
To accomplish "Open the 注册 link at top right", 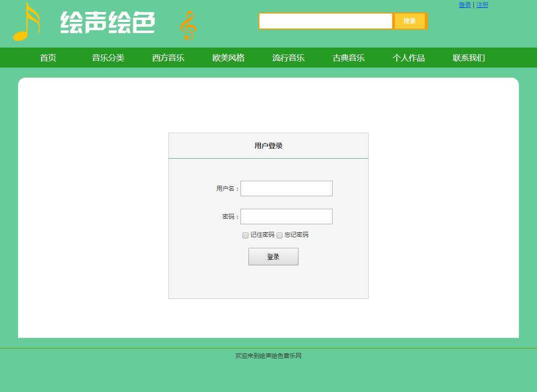I will [482, 5].
